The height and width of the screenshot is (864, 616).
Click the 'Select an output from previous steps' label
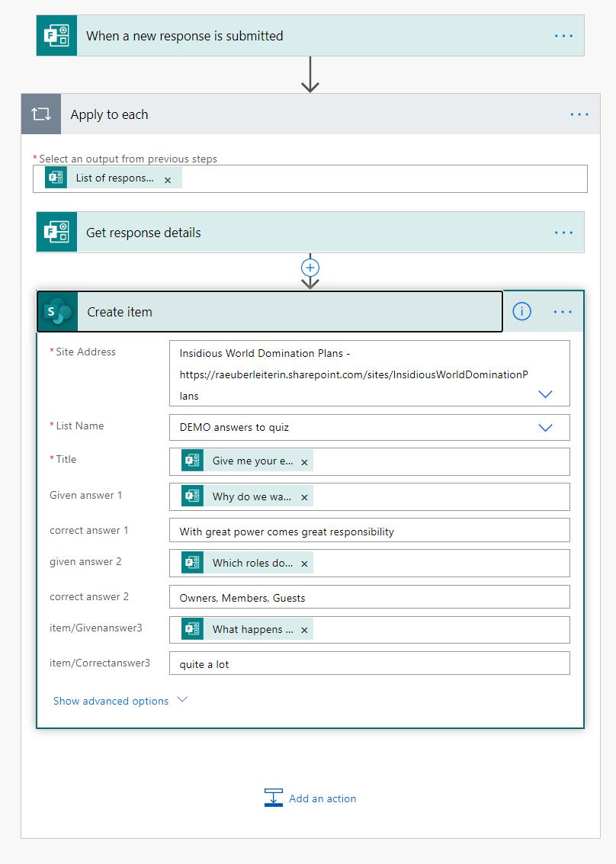pyautogui.click(x=128, y=159)
